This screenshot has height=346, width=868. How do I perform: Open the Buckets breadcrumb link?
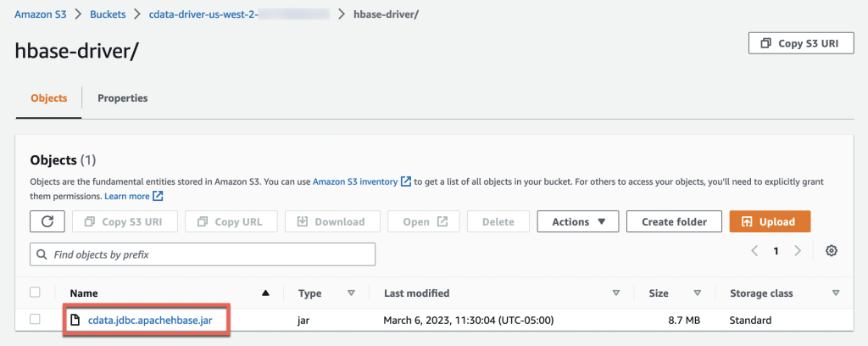click(x=108, y=14)
